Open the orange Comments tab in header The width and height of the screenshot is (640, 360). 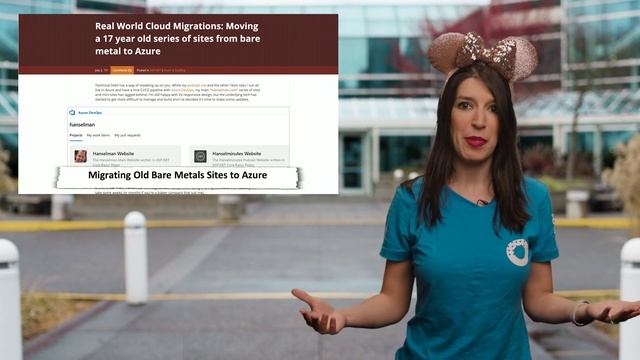pyautogui.click(x=122, y=70)
